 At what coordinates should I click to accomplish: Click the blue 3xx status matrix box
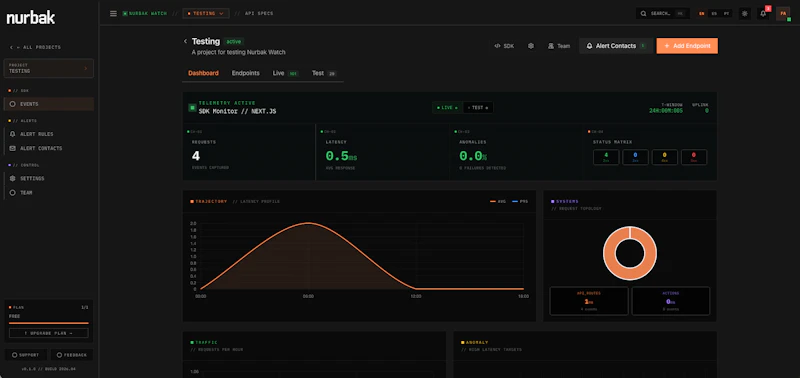point(635,157)
